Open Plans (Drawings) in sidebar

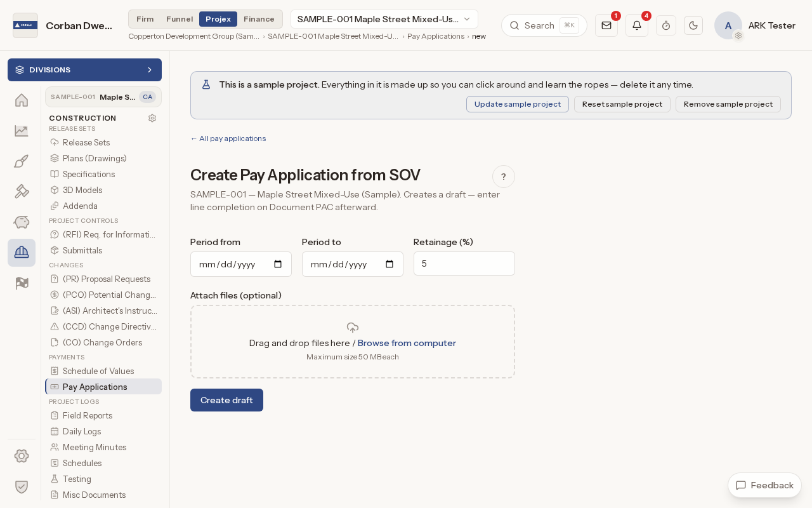(103, 158)
